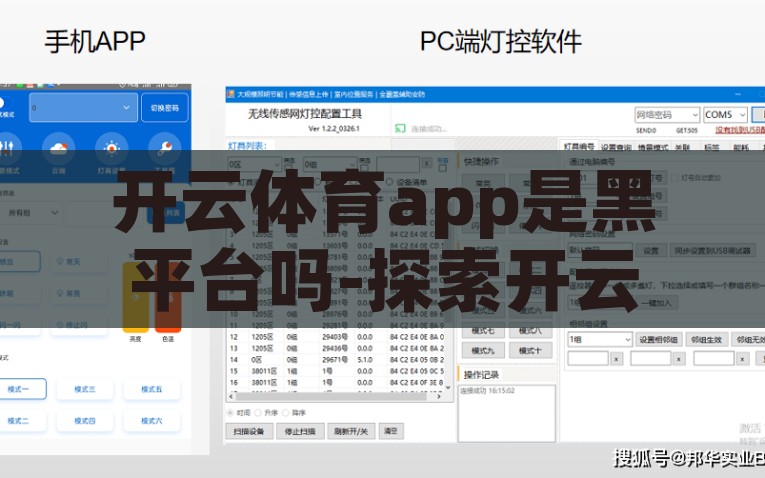The height and width of the screenshot is (478, 765).
Task: Click the red USB not found link
Action: click(740, 130)
